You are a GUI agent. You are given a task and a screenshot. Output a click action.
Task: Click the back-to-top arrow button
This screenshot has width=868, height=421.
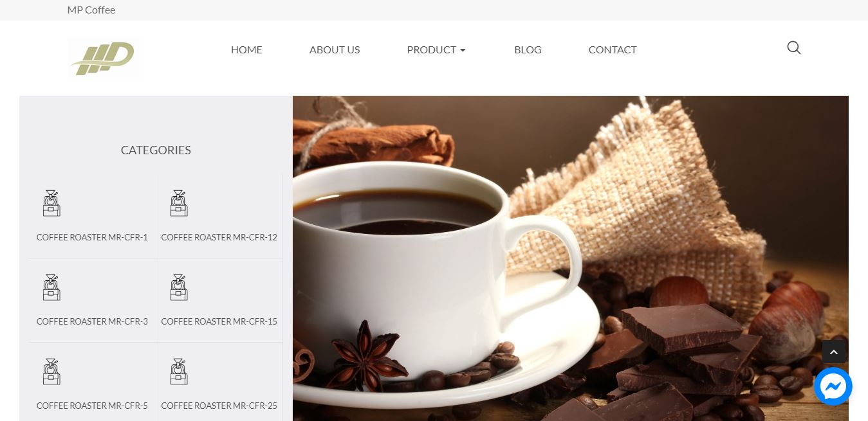pyautogui.click(x=833, y=352)
